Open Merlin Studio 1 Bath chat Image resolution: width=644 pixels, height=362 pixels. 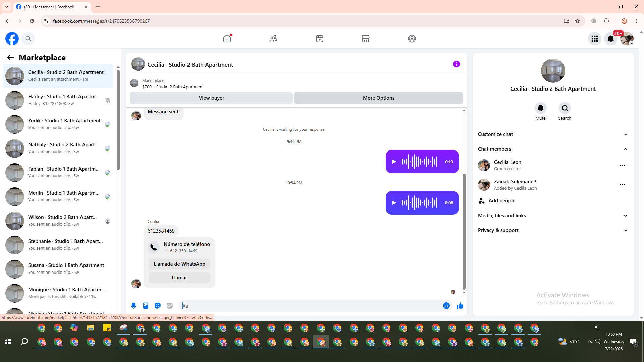[58, 197]
